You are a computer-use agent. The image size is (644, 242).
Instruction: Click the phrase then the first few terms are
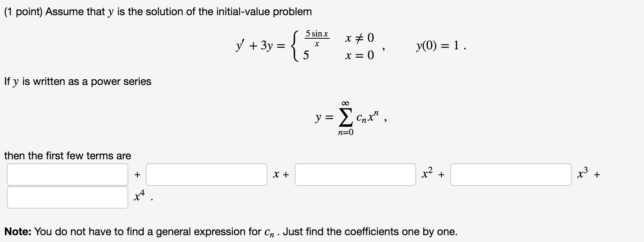tap(67, 156)
